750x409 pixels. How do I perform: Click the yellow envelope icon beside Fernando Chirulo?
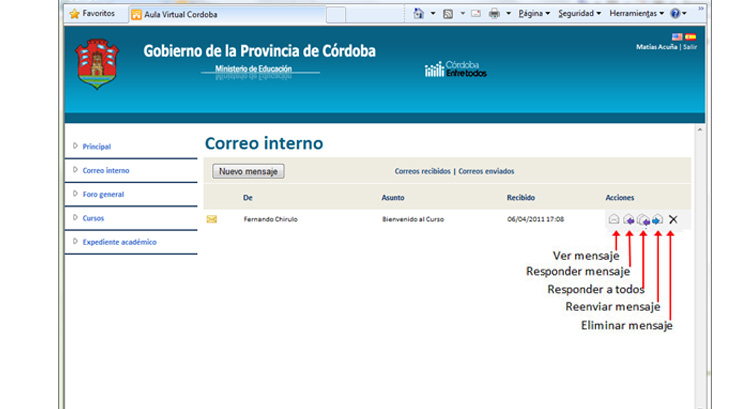211,219
